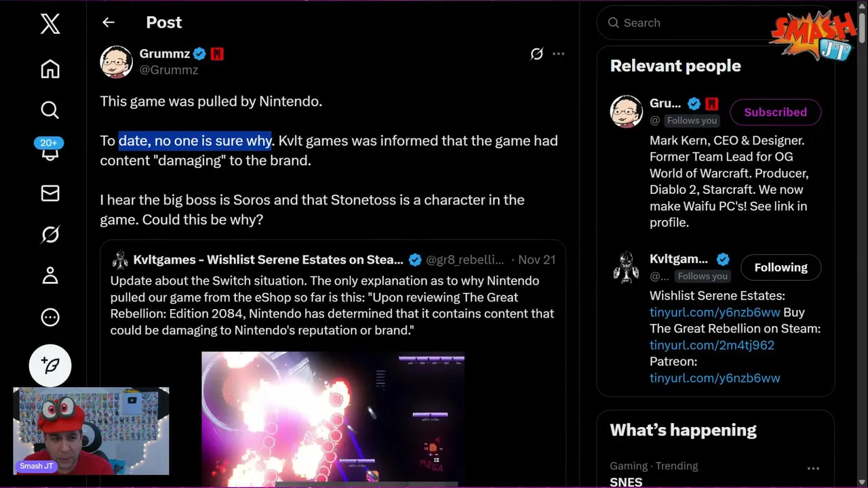Expand the More circle menu in sidebar
This screenshot has height=488, width=868.
50,317
